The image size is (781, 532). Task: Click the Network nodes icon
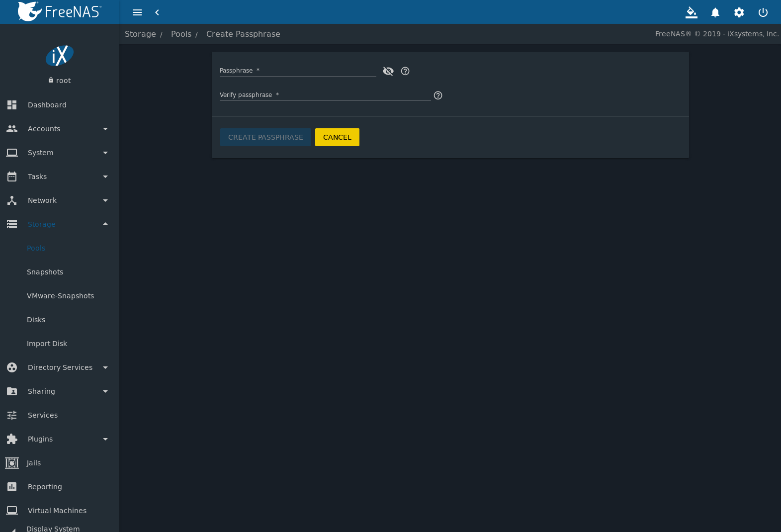12,200
